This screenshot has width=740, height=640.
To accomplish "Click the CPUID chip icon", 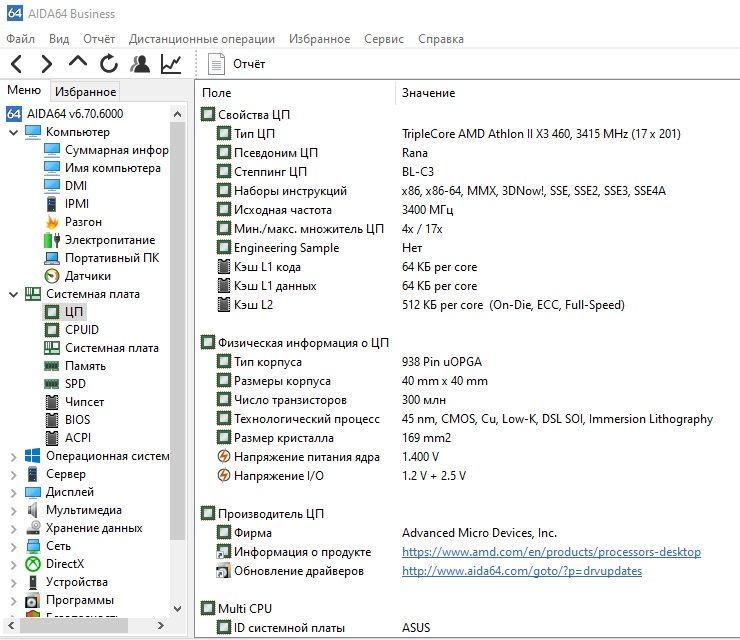I will [51, 330].
